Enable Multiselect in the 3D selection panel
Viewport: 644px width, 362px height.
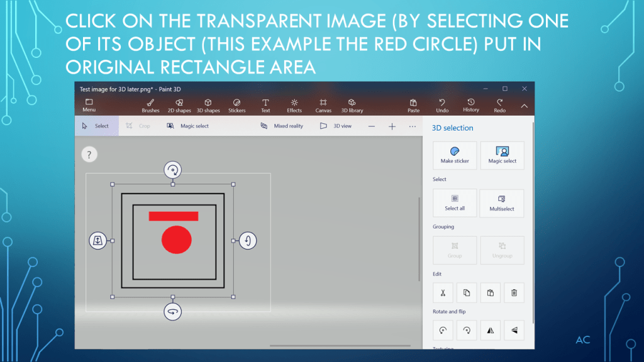tap(502, 203)
